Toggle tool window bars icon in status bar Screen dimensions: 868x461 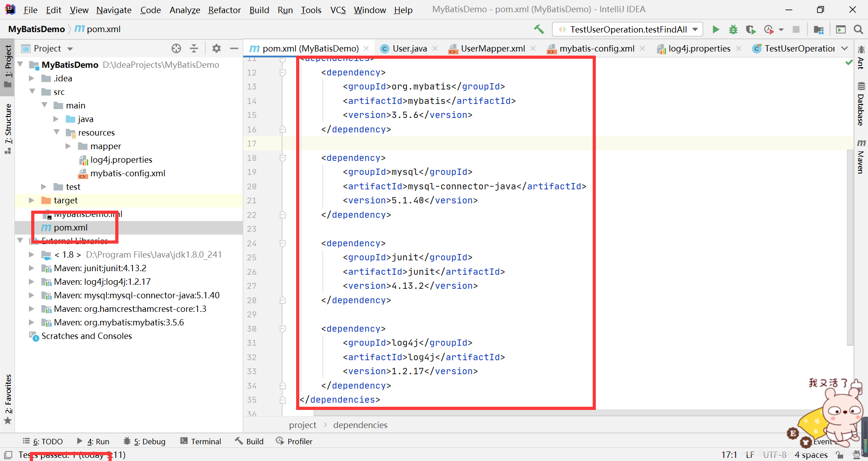8,455
